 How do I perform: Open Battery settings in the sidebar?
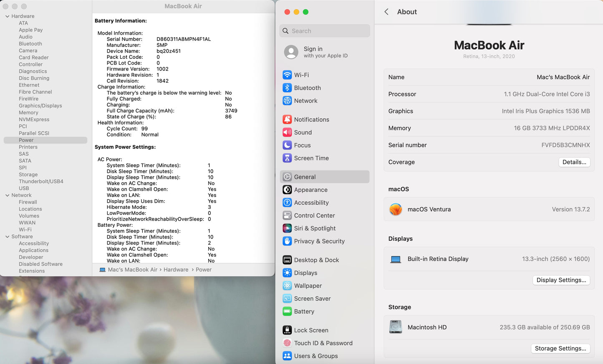point(303,311)
